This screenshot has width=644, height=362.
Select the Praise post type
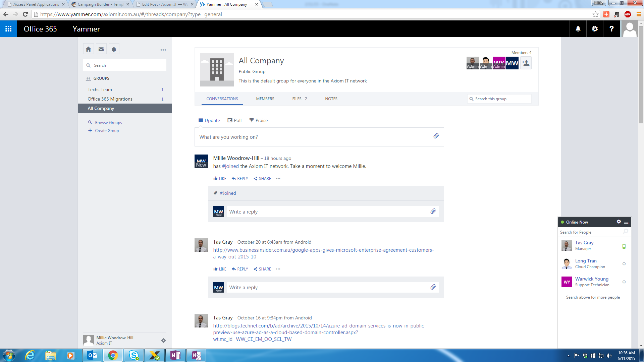click(258, 120)
